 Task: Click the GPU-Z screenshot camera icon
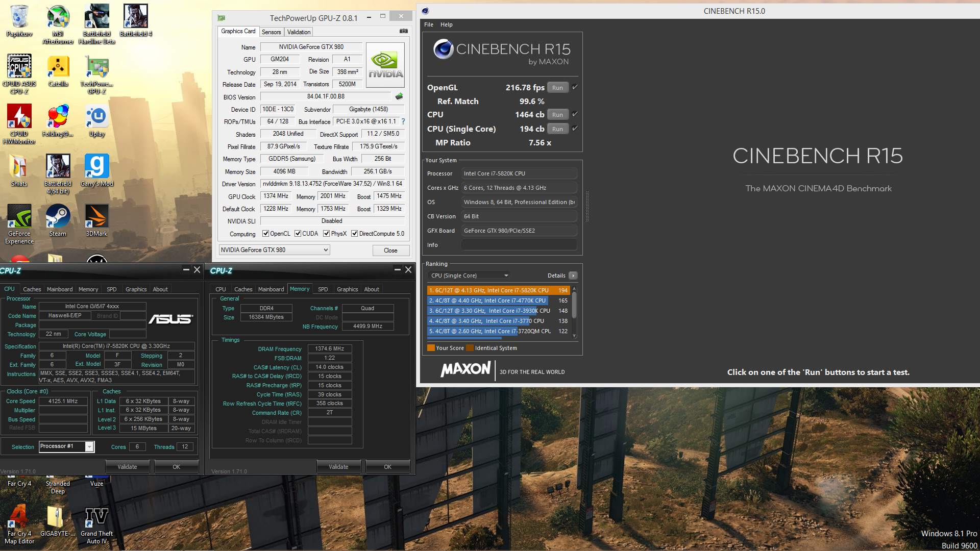pos(404,31)
